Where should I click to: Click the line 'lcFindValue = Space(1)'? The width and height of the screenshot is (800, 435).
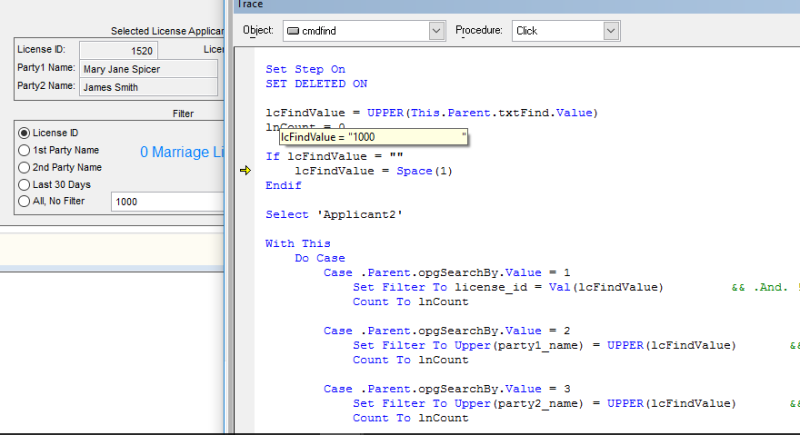point(373,171)
